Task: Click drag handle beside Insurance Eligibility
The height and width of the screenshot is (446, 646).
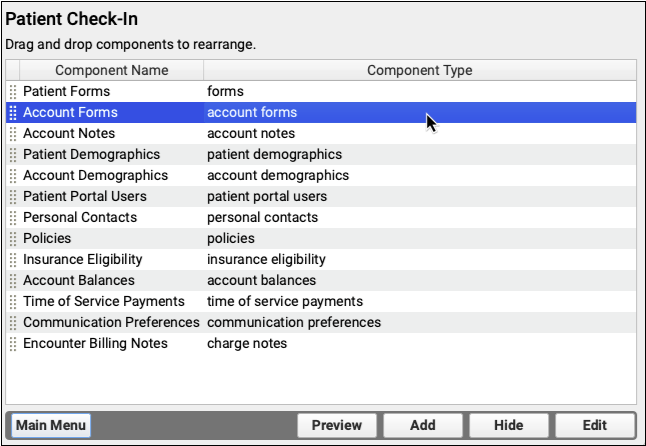Action: click(13, 260)
